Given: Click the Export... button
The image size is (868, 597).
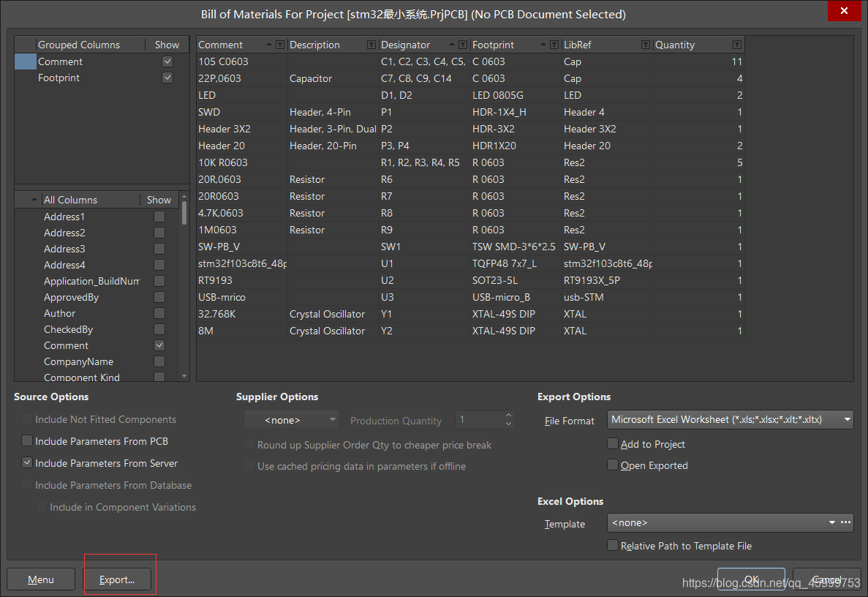Looking at the screenshot, I should (117, 579).
